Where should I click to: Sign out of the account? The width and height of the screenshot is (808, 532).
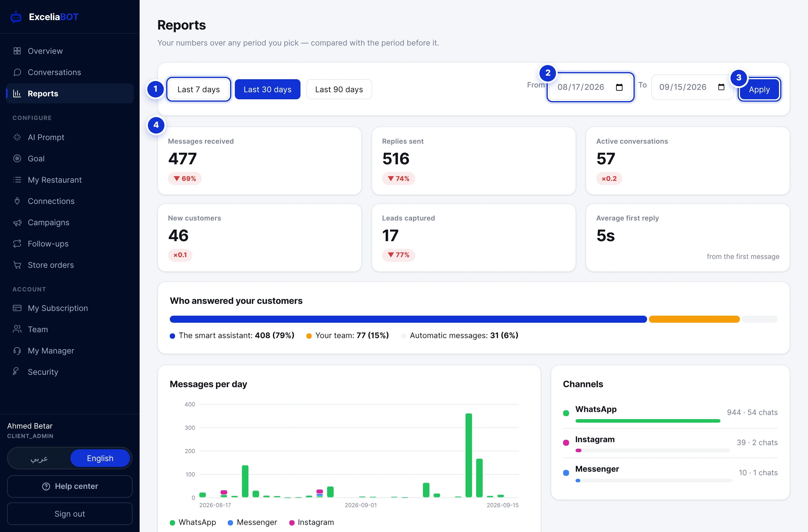70,514
